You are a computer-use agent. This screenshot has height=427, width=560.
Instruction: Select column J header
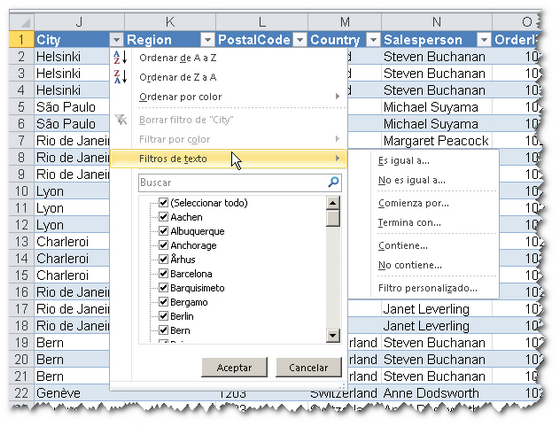click(x=79, y=22)
